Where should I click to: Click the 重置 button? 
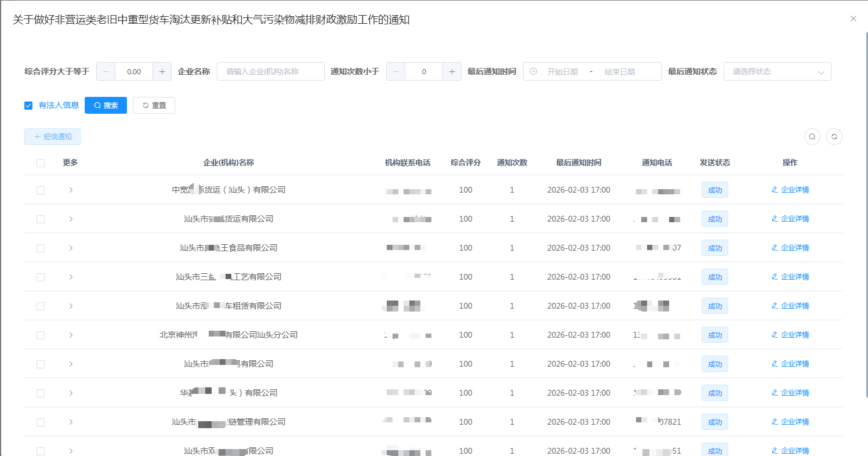[x=154, y=105]
